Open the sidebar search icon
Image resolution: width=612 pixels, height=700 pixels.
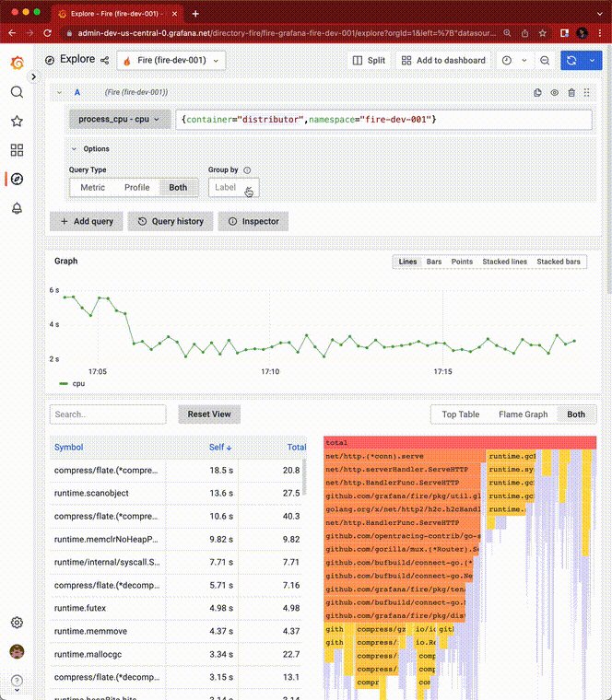(x=17, y=92)
